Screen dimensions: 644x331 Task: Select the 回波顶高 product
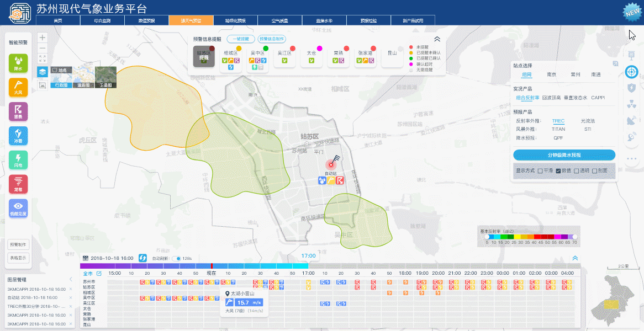coord(551,98)
